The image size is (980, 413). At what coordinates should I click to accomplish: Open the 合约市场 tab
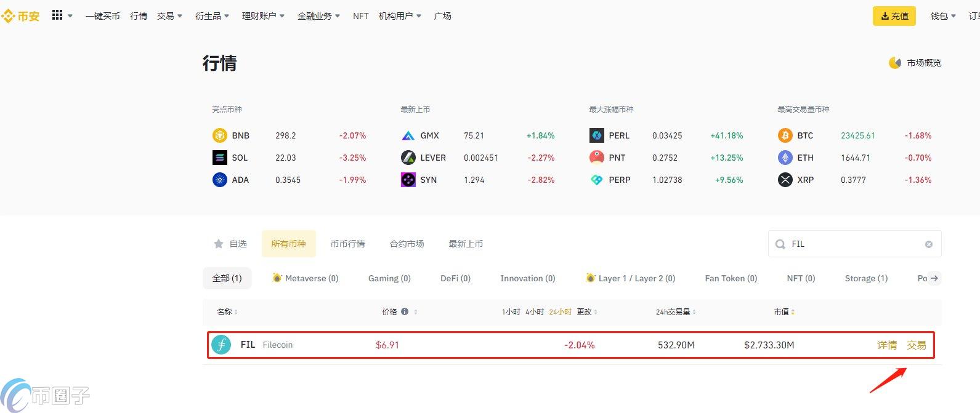point(407,244)
